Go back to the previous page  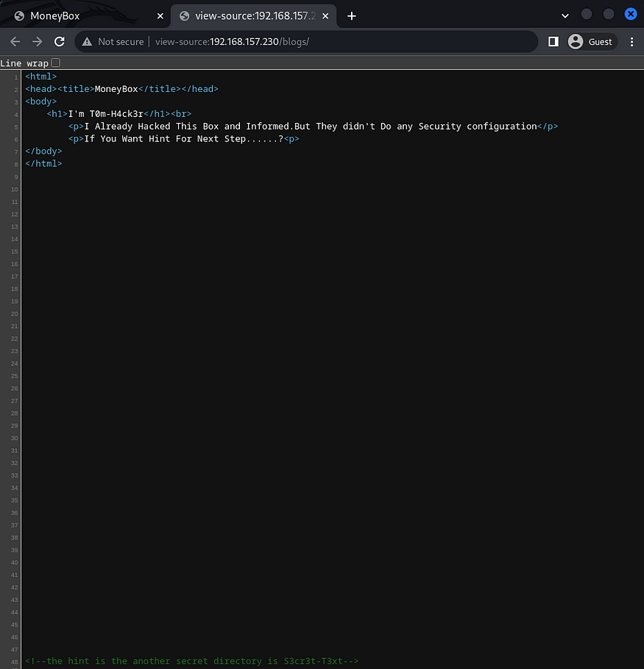tap(15, 41)
